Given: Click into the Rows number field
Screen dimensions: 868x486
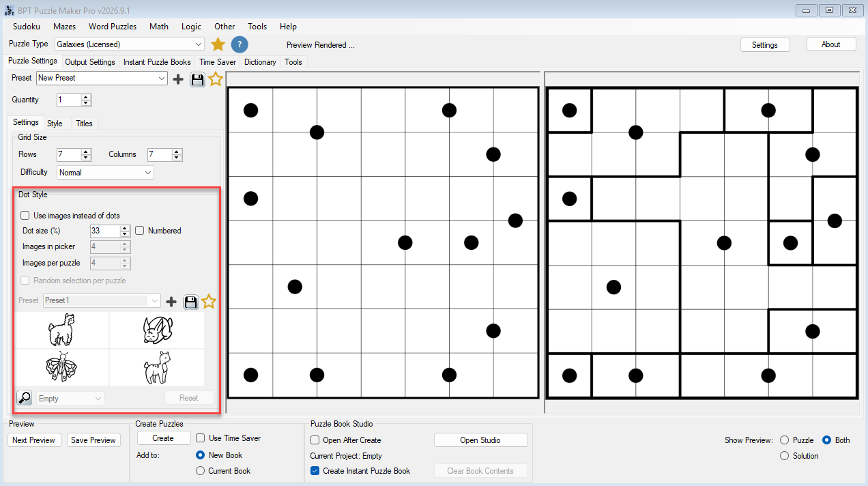Looking at the screenshot, I should coord(69,155).
